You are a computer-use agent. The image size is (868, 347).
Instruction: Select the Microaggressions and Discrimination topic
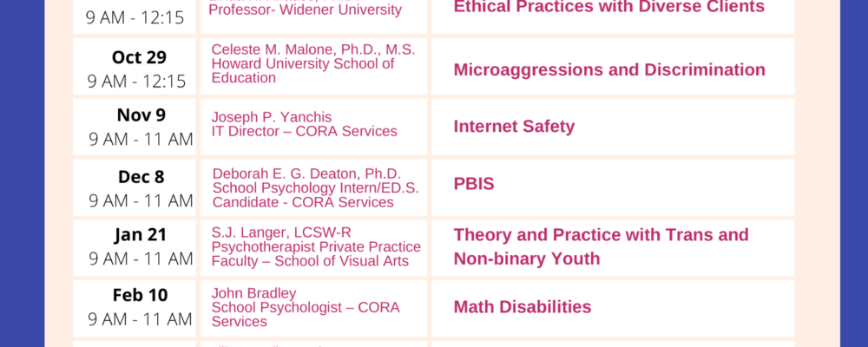(609, 69)
